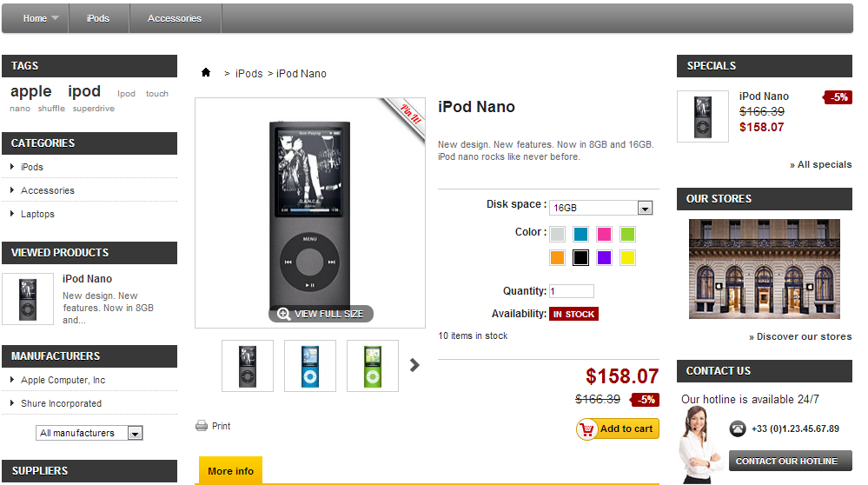Click the shopping cart icon
Screen dimensions: 868x485
click(x=587, y=429)
